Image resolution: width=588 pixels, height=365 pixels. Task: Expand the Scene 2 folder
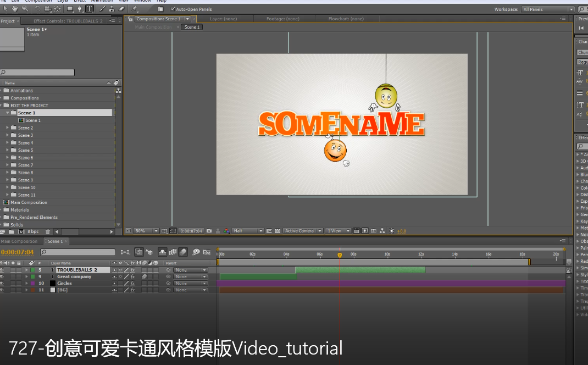[x=7, y=128]
